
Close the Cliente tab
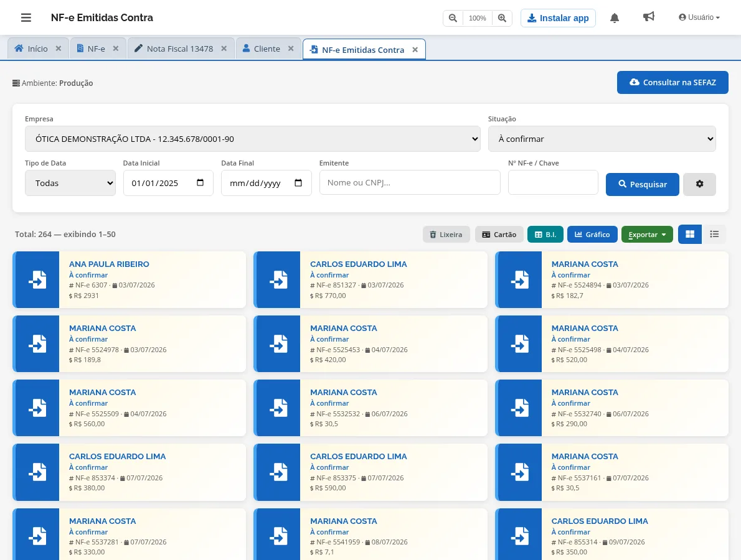tap(291, 49)
